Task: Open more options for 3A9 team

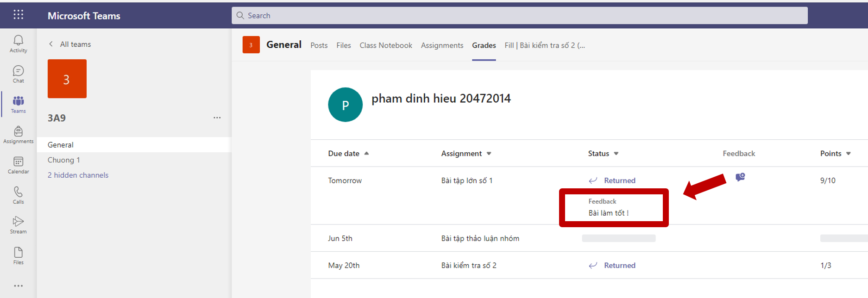Action: click(x=217, y=118)
